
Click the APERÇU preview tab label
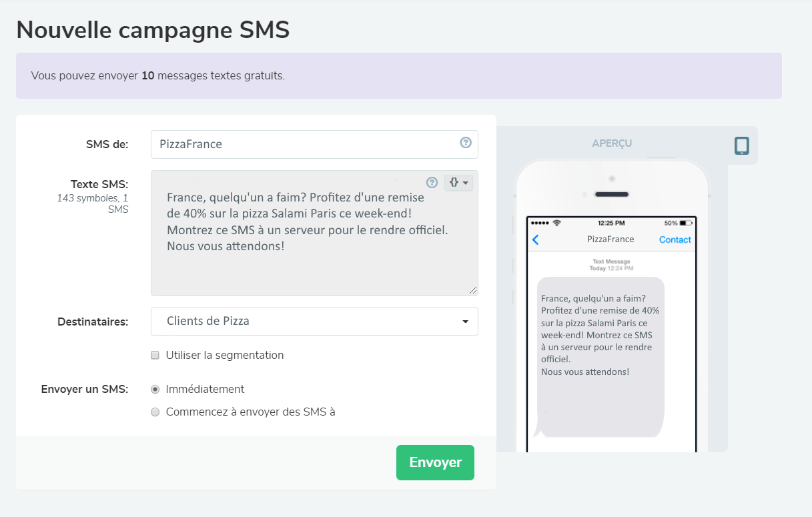(x=612, y=143)
